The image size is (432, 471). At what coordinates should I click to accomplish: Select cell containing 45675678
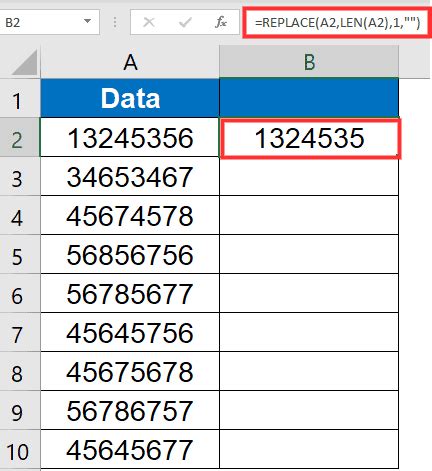[x=130, y=372]
